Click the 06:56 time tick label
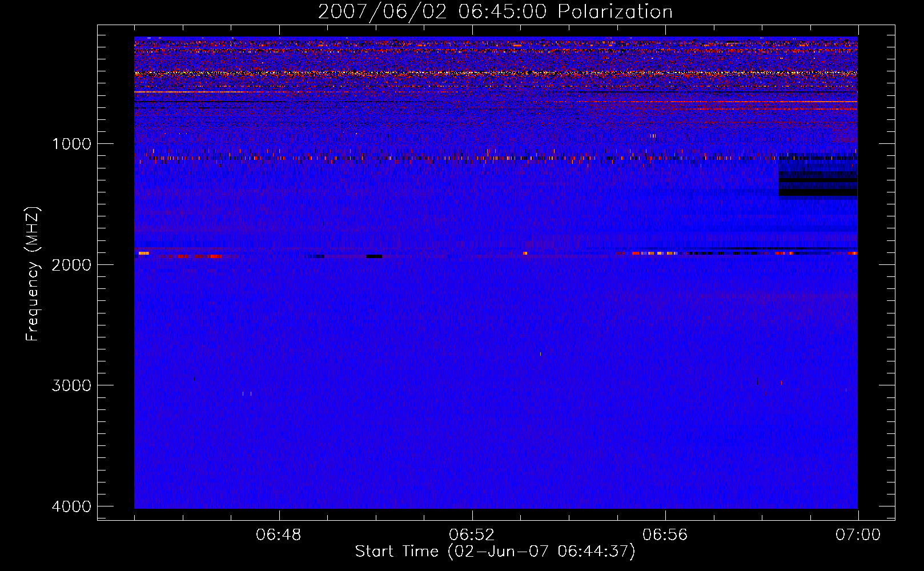 pyautogui.click(x=665, y=535)
